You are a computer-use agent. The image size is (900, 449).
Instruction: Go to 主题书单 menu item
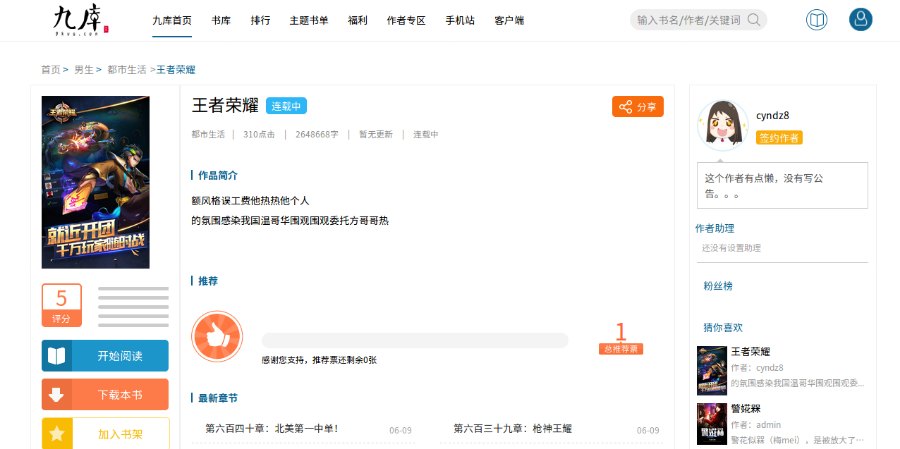[308, 20]
